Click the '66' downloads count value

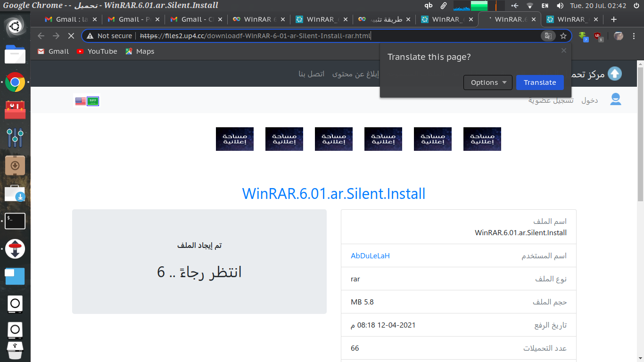(355, 348)
